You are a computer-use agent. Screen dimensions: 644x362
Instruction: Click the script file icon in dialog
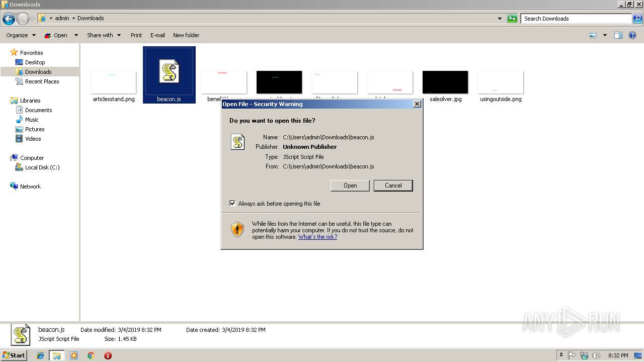(x=237, y=142)
